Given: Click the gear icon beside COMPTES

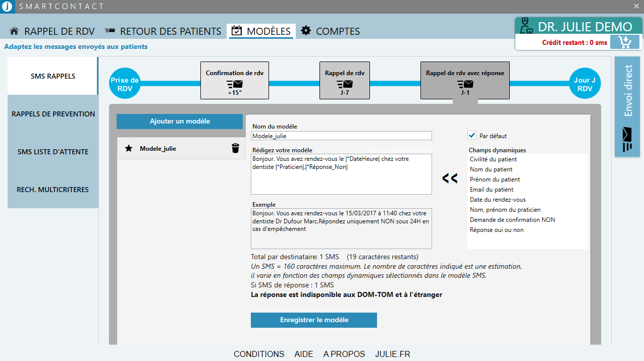Looking at the screenshot, I should point(306,31).
